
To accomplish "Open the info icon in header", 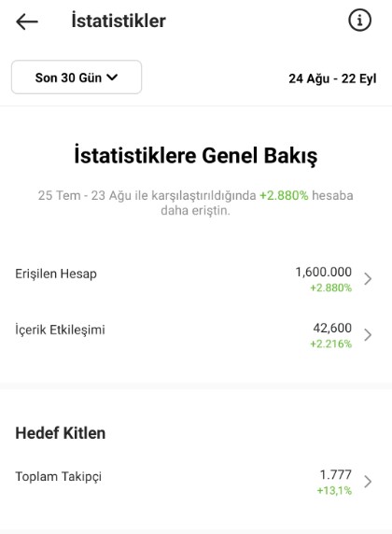I will [359, 21].
